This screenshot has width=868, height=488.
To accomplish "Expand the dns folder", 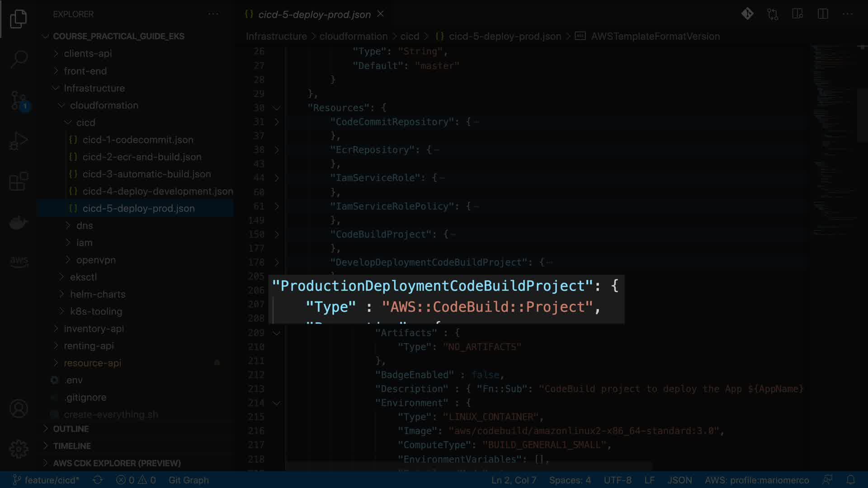I will tap(85, 225).
